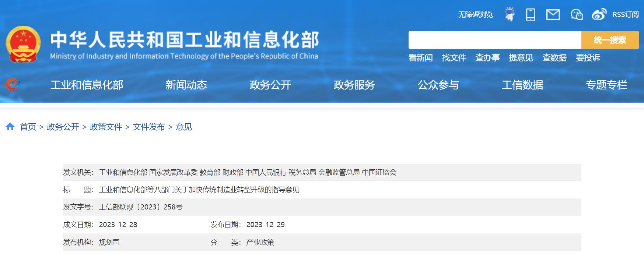
Task: Open the robot assistant icon
Action: 510,14
